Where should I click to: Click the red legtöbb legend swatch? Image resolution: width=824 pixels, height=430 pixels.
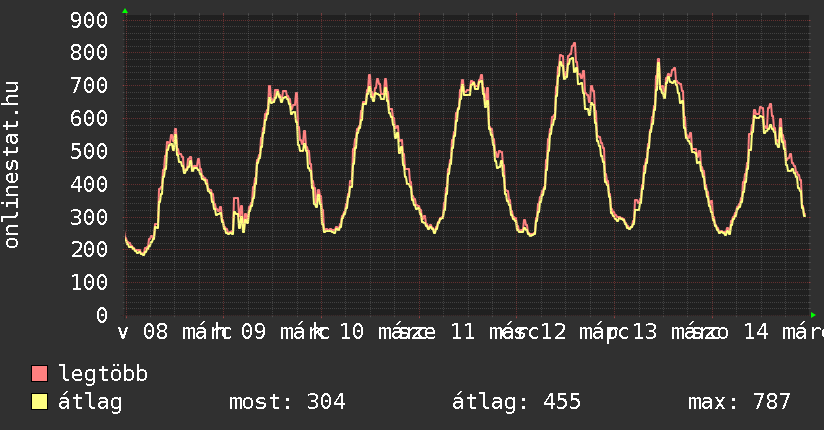(40, 375)
